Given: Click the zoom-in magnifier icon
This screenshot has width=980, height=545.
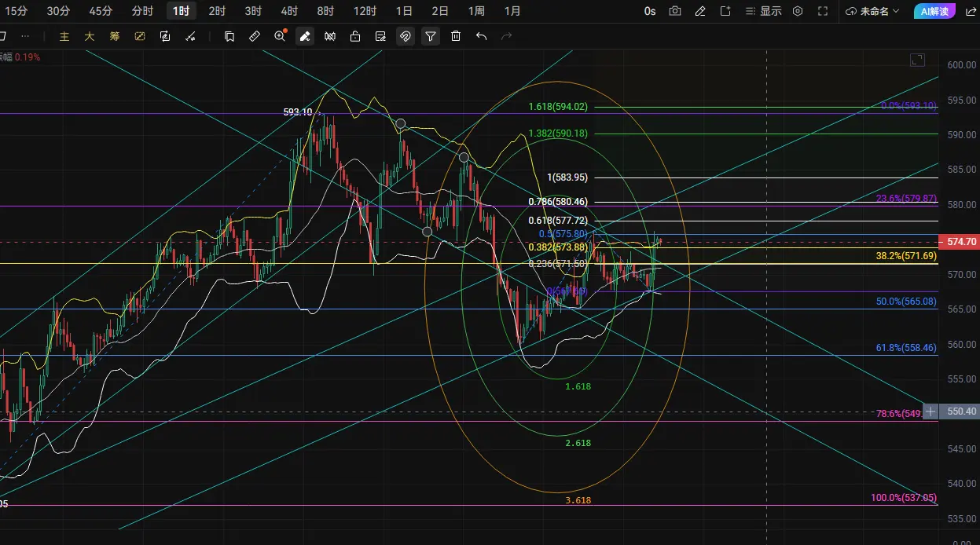Looking at the screenshot, I should pyautogui.click(x=280, y=36).
